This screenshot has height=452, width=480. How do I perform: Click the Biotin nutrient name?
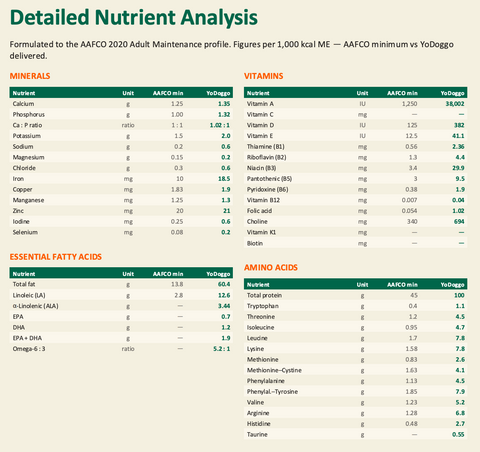[x=255, y=243]
